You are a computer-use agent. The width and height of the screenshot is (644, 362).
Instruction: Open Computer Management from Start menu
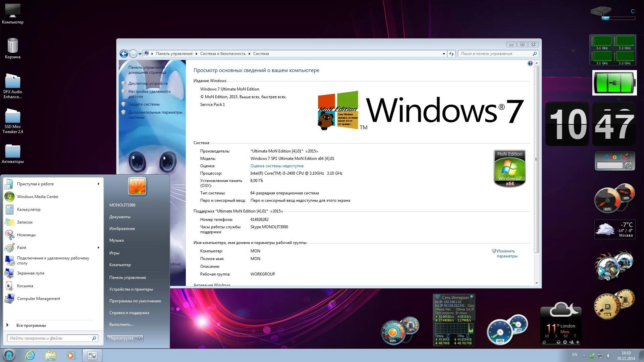point(53,299)
